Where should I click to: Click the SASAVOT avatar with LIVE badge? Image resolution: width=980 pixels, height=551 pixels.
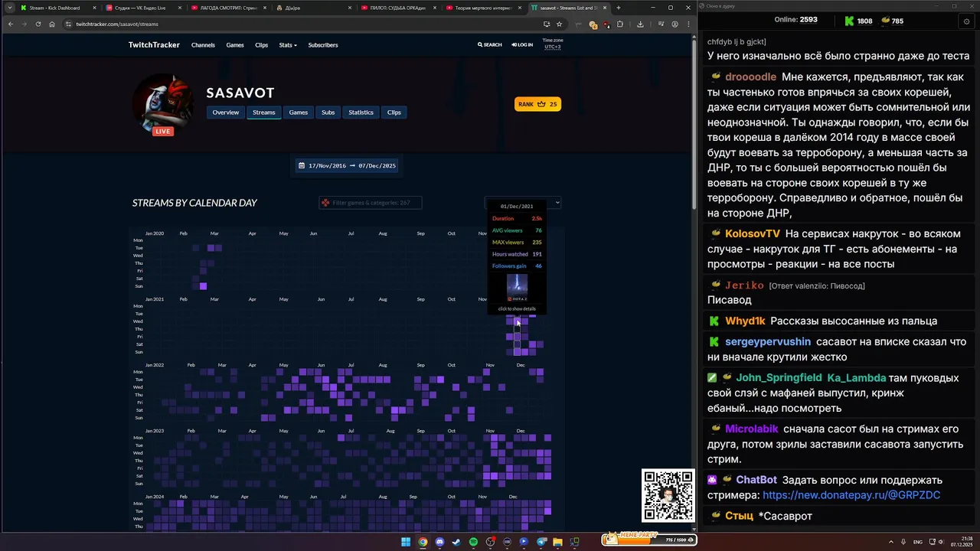[x=163, y=104]
